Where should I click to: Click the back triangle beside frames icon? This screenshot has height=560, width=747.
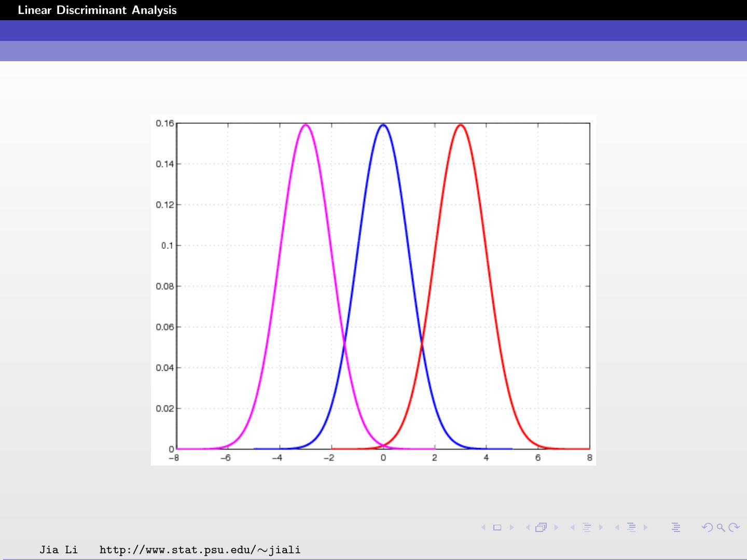click(x=528, y=527)
